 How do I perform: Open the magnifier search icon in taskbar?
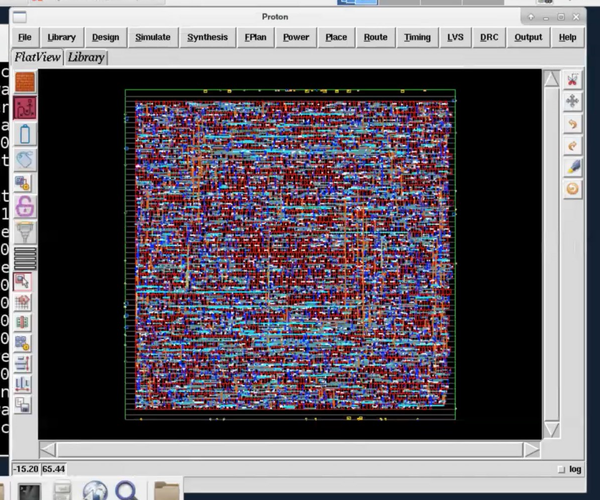pos(126,490)
